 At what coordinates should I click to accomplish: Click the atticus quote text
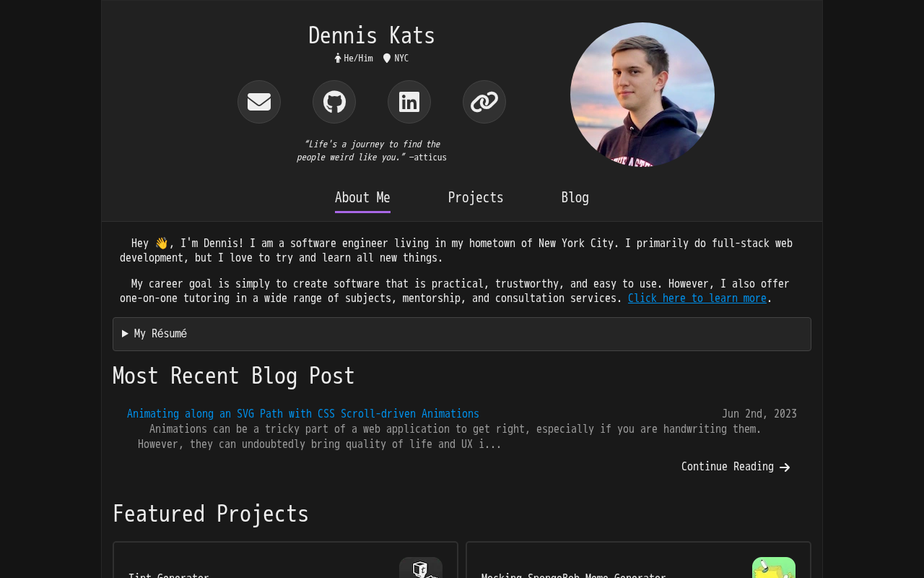tap(372, 151)
